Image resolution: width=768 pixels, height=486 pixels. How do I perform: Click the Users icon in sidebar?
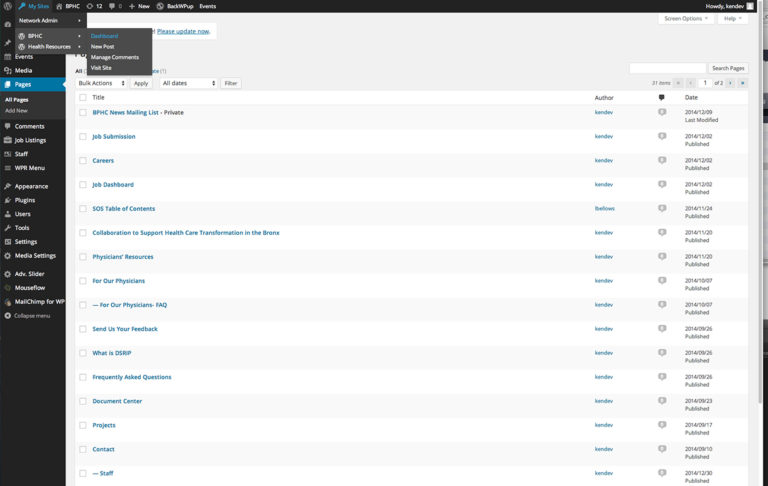click(8, 214)
